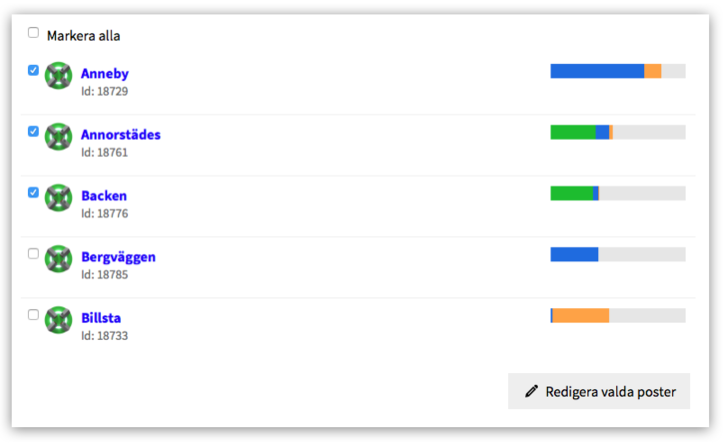Select the Bergväggen row checkbox
This screenshot has width=728, height=447.
coord(33,253)
